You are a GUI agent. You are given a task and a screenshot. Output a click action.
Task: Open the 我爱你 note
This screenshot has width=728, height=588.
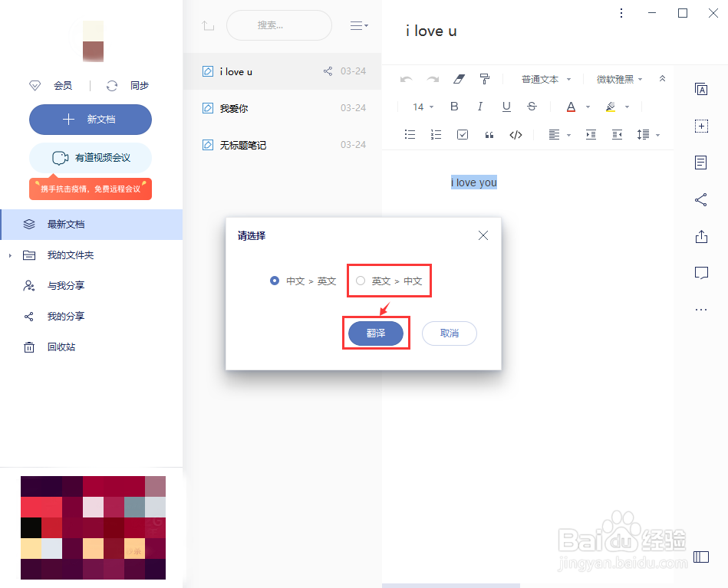(282, 108)
